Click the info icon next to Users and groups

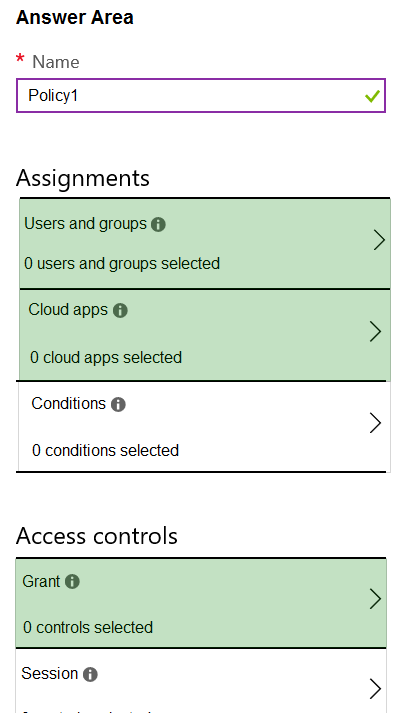coord(158,224)
